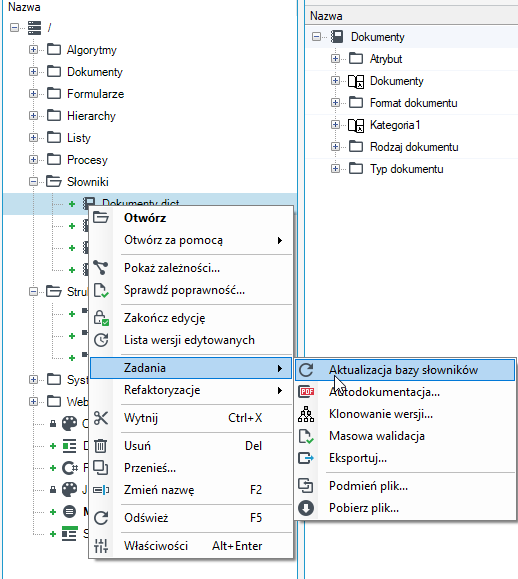Run Aktualizacja bazy słowników
This screenshot has width=518, height=579.
click(x=405, y=370)
